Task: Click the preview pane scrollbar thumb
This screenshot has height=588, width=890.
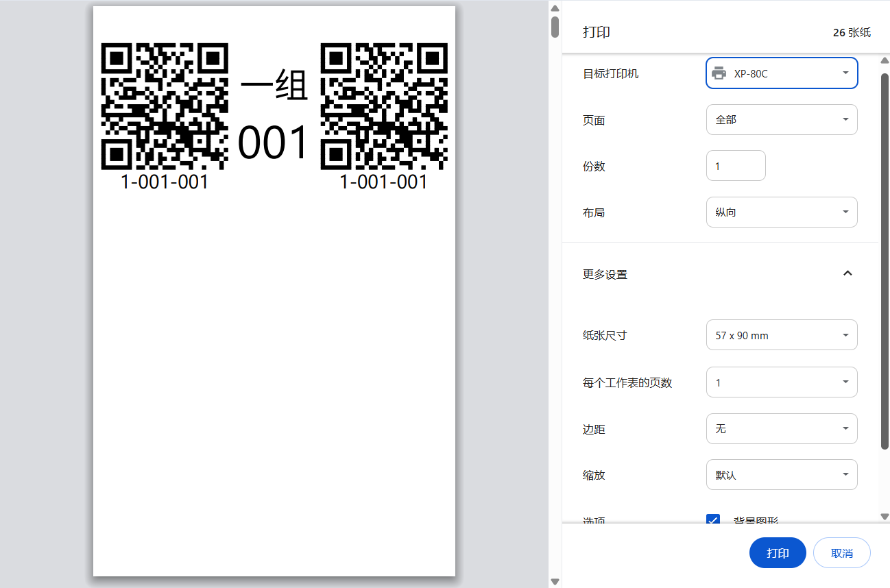Action: (555, 27)
